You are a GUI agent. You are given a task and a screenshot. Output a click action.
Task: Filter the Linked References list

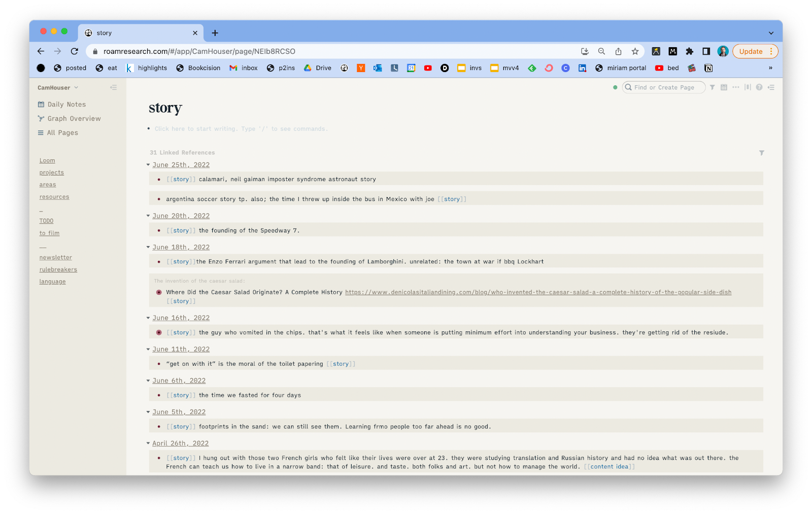point(761,153)
